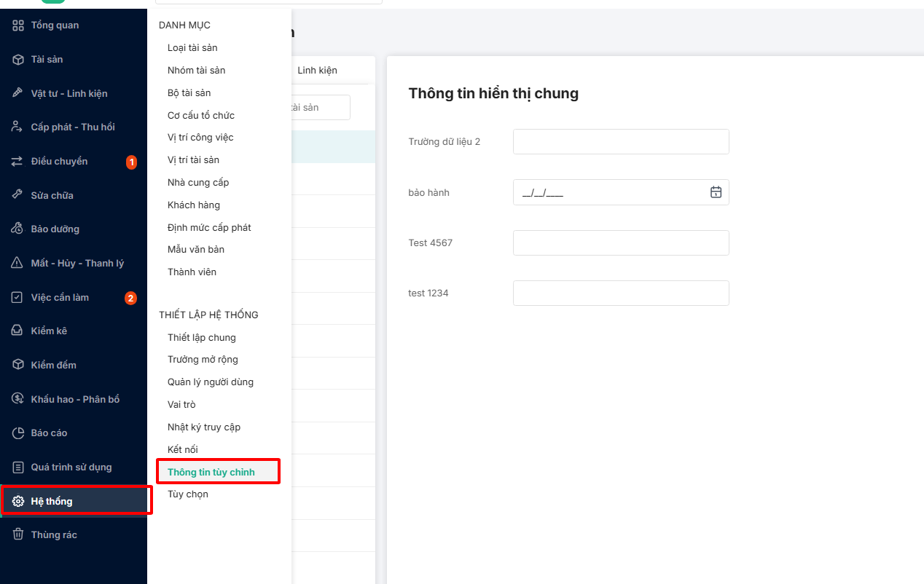Click the Báo cáo pie chart icon
Image resolution: width=924 pixels, height=584 pixels.
[18, 433]
